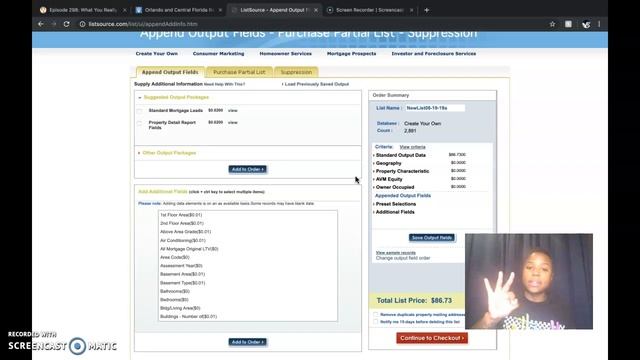Open the Homeowner Services menu
The image size is (640, 360).
[285, 53]
